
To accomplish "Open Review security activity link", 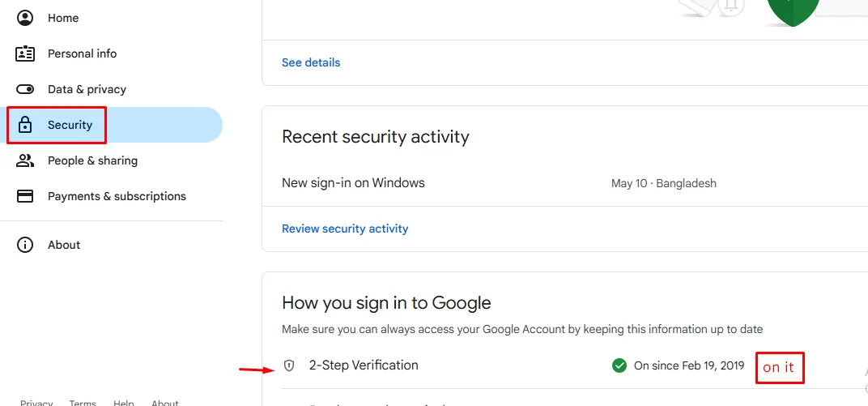I will pyautogui.click(x=345, y=229).
